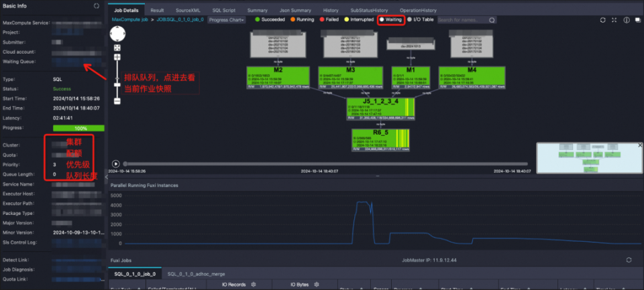Refresh the Fuxi Jobs list

pos(629,259)
